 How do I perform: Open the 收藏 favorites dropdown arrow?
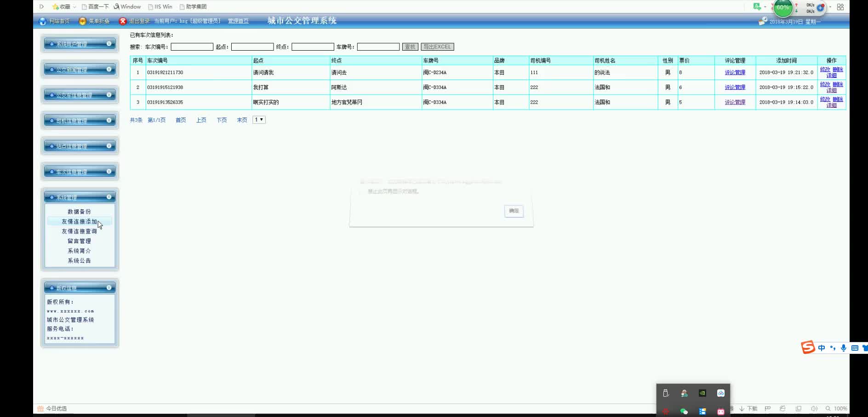pyautogui.click(x=74, y=7)
